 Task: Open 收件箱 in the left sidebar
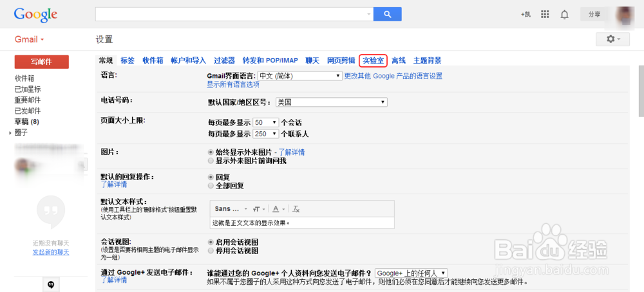point(24,78)
